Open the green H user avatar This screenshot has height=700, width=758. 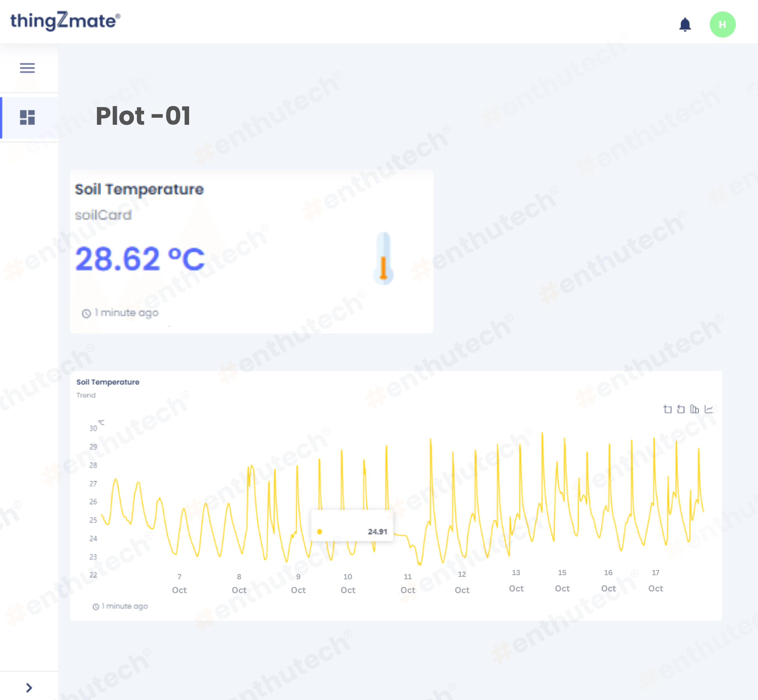(x=722, y=25)
